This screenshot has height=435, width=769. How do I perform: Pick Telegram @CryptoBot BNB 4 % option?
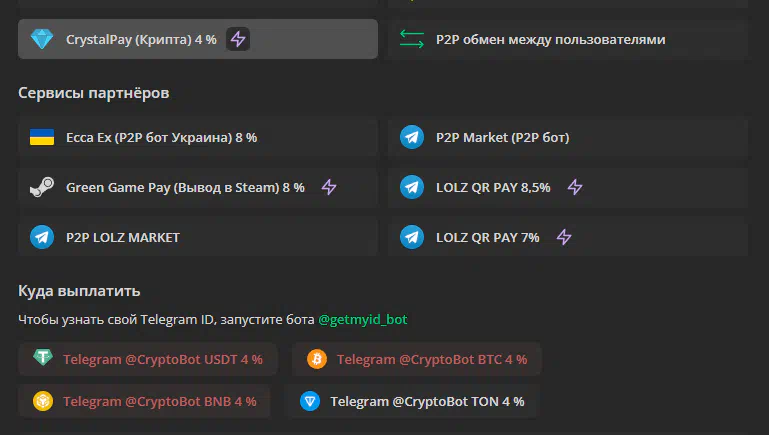(x=144, y=402)
